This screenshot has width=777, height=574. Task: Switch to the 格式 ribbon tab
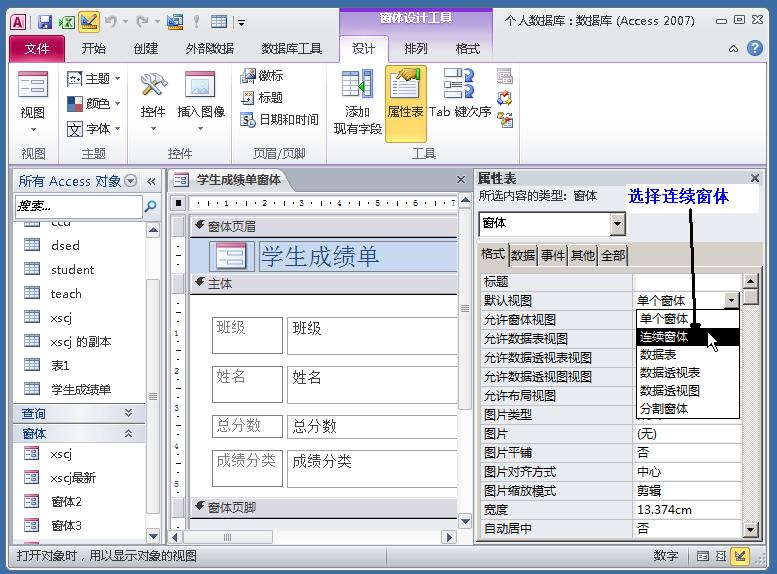click(x=468, y=49)
